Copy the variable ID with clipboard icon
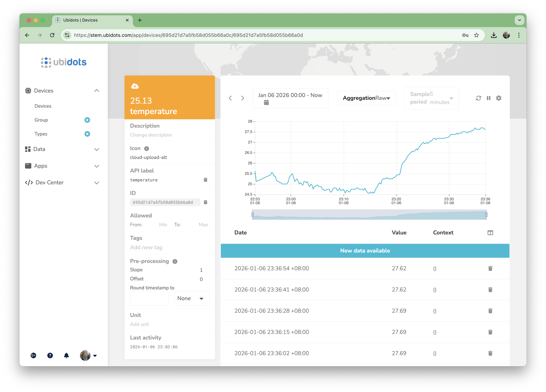Viewport: 546px width, 392px height. [205, 202]
